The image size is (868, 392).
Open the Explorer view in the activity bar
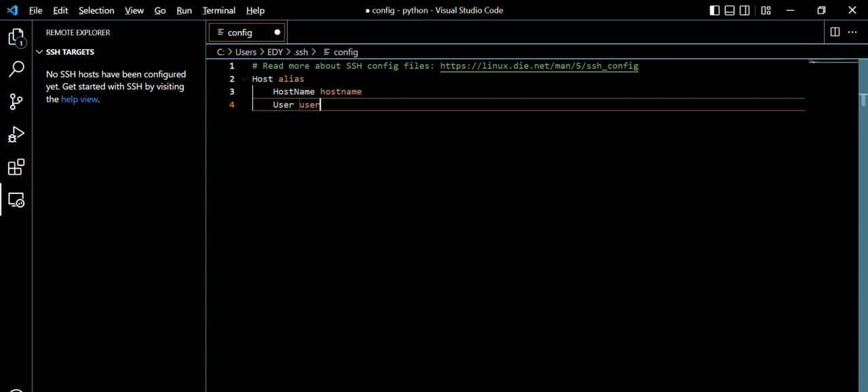coord(16,37)
